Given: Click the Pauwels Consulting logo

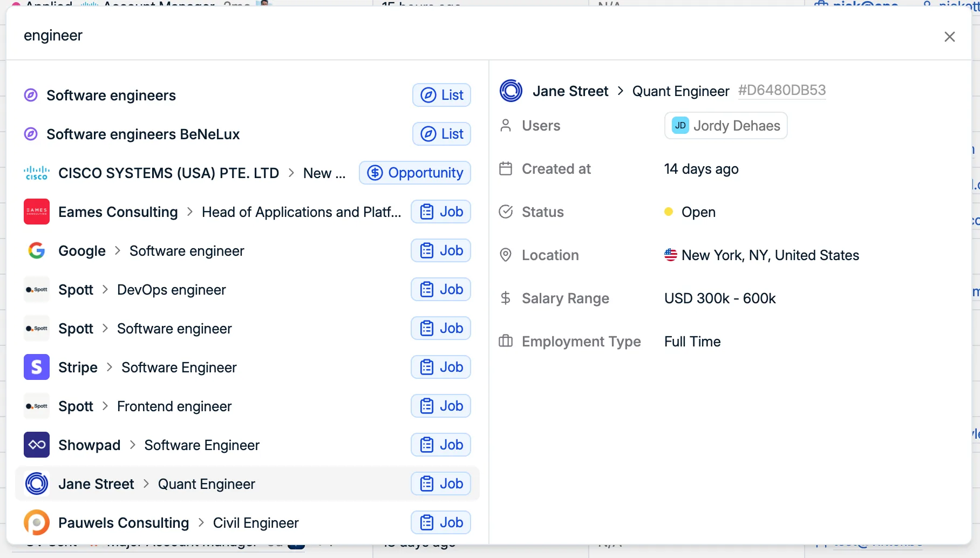Looking at the screenshot, I should pyautogui.click(x=37, y=522).
